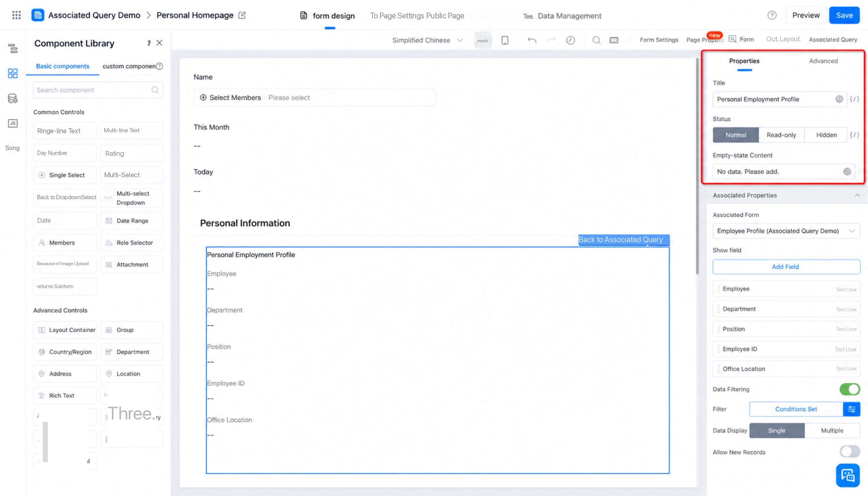Viewport: 868px width, 496px height.
Task: Edit the Personal Homepage name icon
Action: 242,15
